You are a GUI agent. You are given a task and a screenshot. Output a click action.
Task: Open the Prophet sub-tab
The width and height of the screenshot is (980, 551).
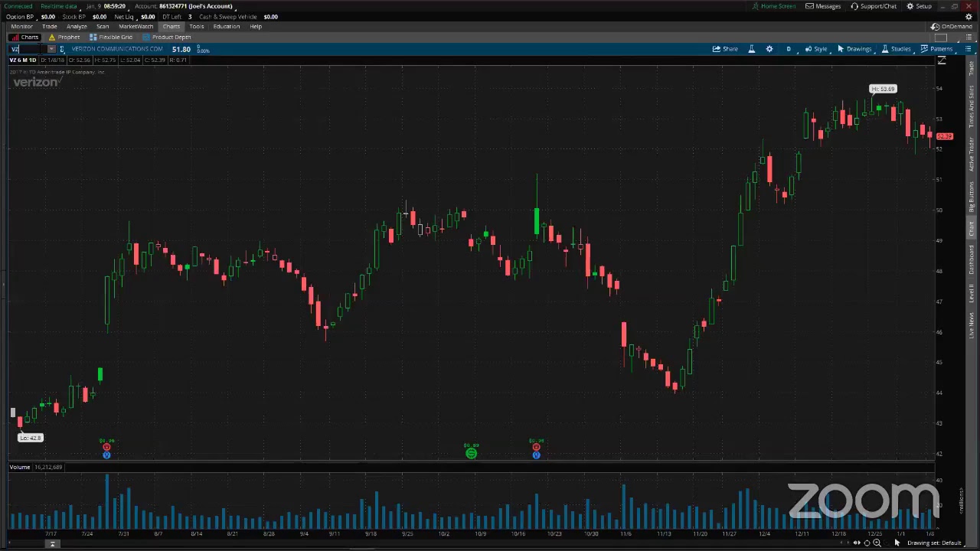coord(64,37)
